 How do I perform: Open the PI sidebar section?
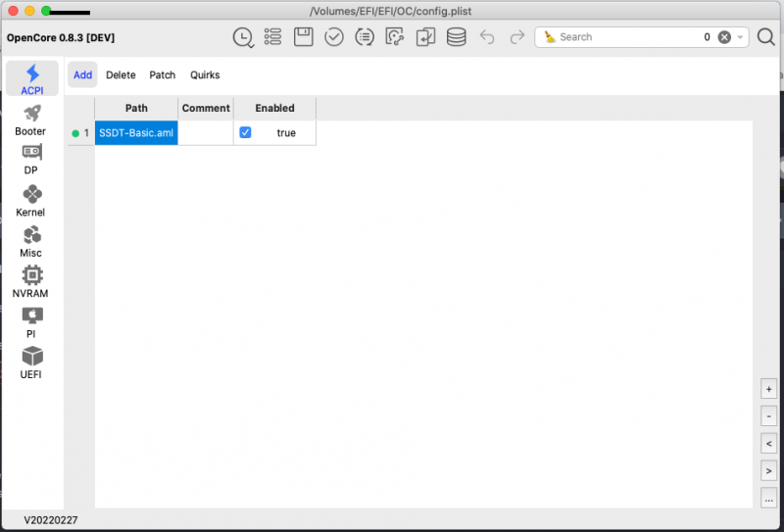(x=30, y=322)
